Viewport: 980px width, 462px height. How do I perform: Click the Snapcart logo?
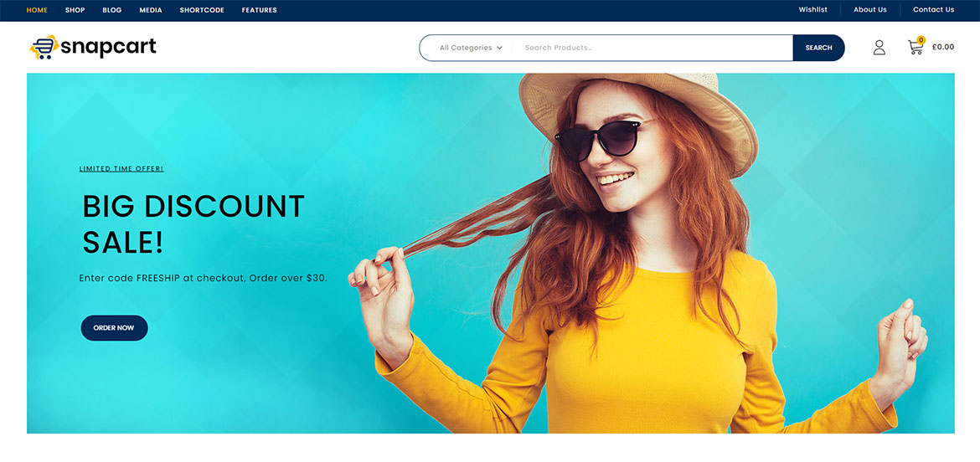point(92,48)
